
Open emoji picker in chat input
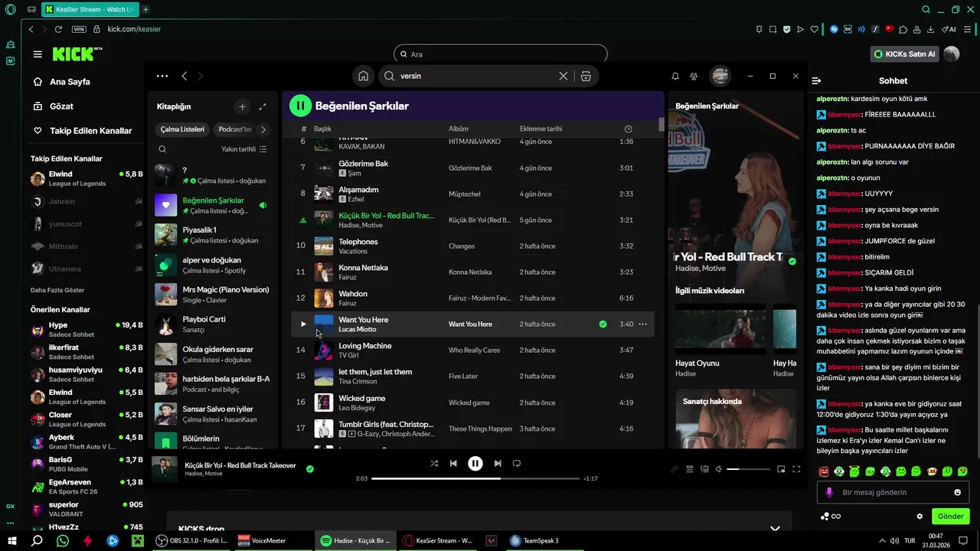click(957, 492)
